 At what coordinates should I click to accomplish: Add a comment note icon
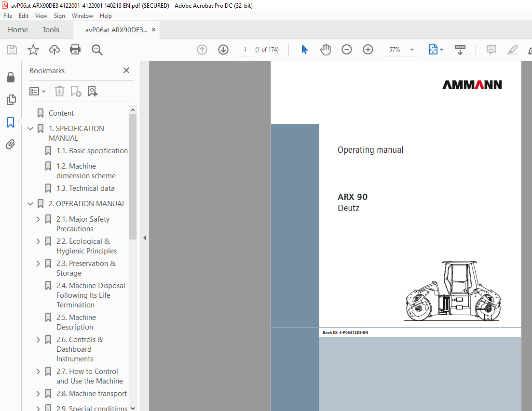(491, 50)
